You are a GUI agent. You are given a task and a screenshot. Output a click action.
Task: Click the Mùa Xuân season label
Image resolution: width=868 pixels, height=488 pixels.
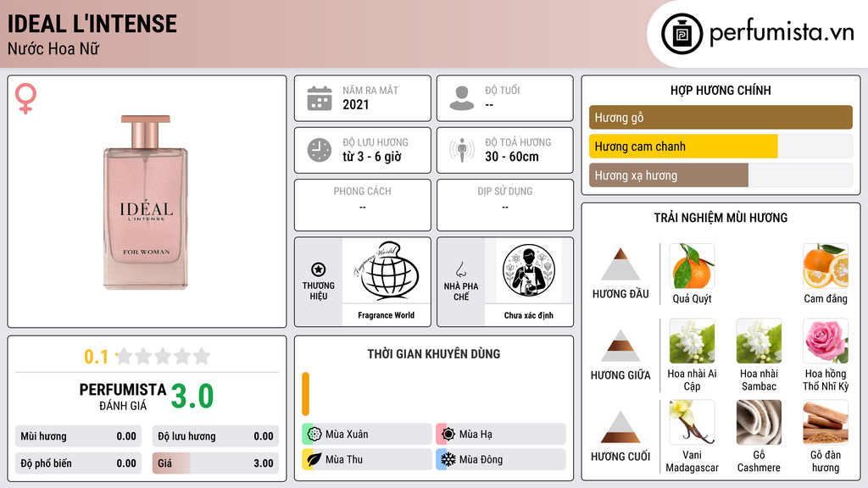[347, 435]
